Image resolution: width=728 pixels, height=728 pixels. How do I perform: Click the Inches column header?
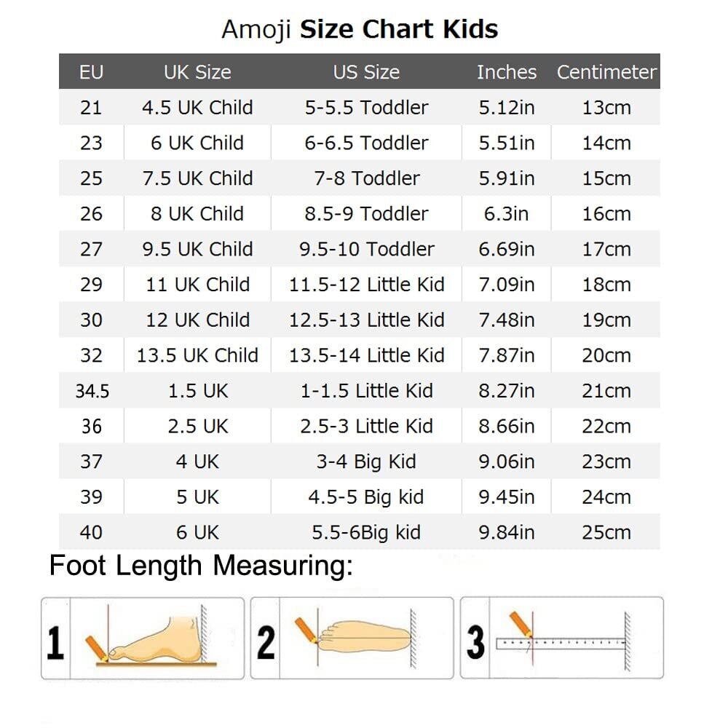click(x=506, y=72)
